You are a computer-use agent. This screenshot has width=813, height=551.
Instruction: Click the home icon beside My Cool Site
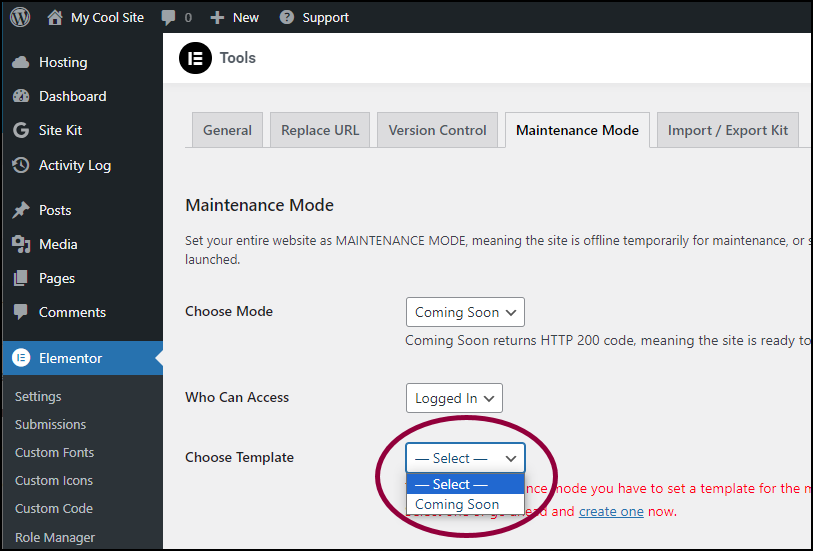pyautogui.click(x=54, y=18)
